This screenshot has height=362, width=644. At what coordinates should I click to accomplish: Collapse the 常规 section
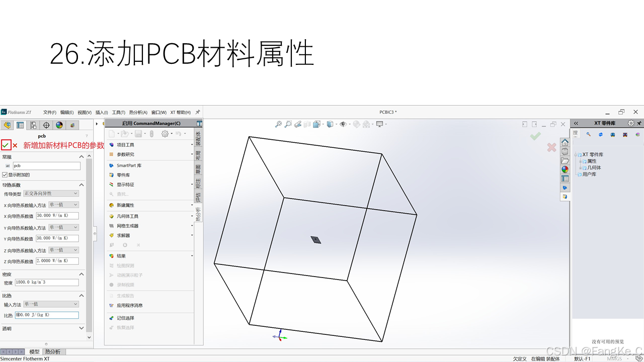[82, 157]
